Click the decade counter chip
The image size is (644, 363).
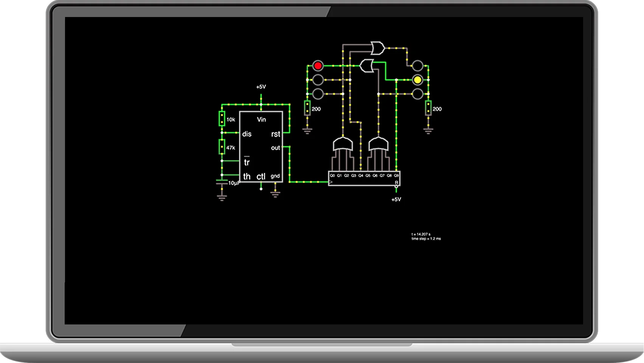(364, 179)
